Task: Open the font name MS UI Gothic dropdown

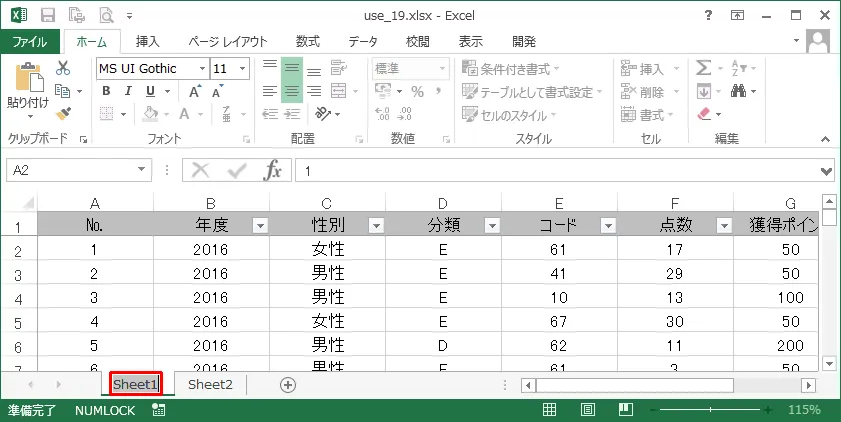Action: coord(202,69)
